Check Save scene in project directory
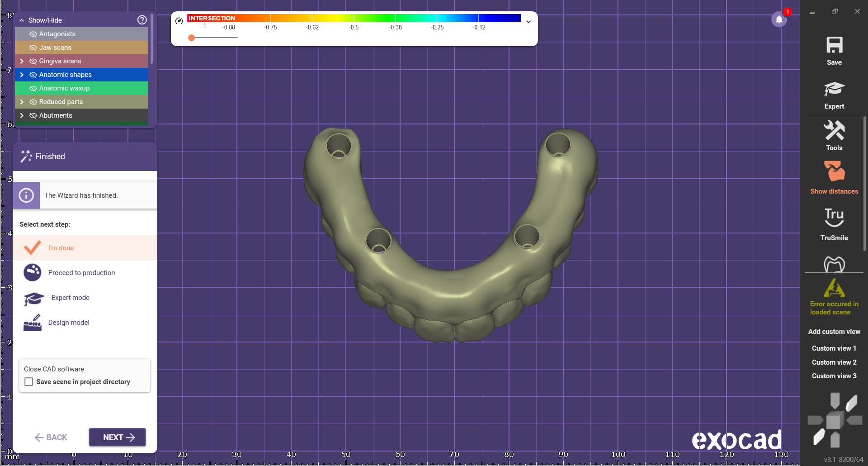 (29, 381)
